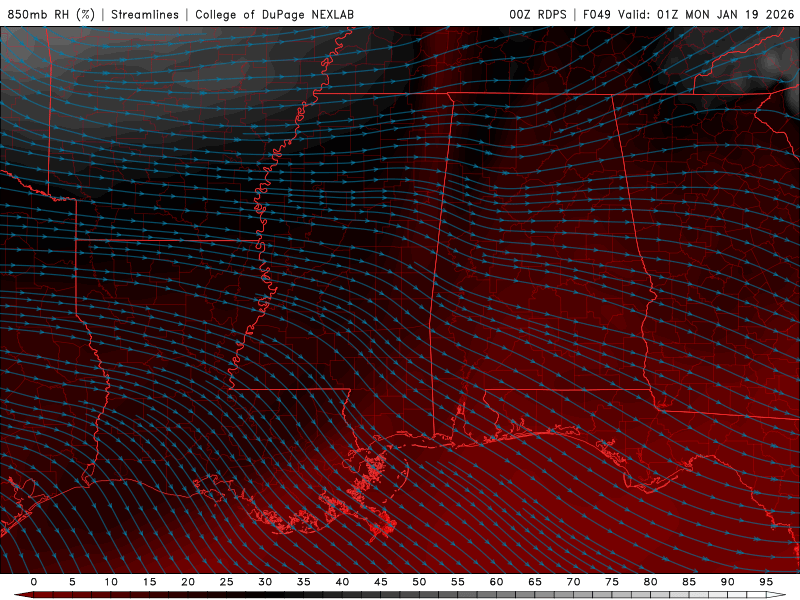Click the colorbar label "85"

(689, 582)
